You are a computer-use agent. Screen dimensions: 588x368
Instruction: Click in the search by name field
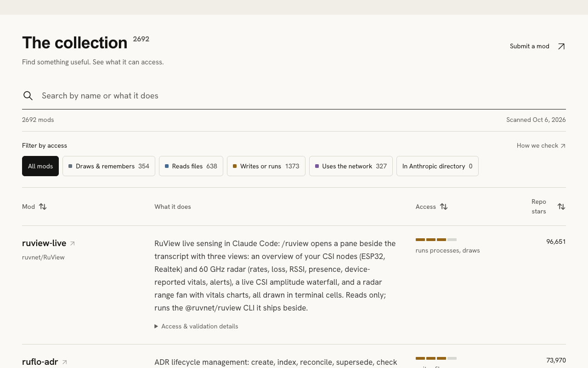point(294,96)
